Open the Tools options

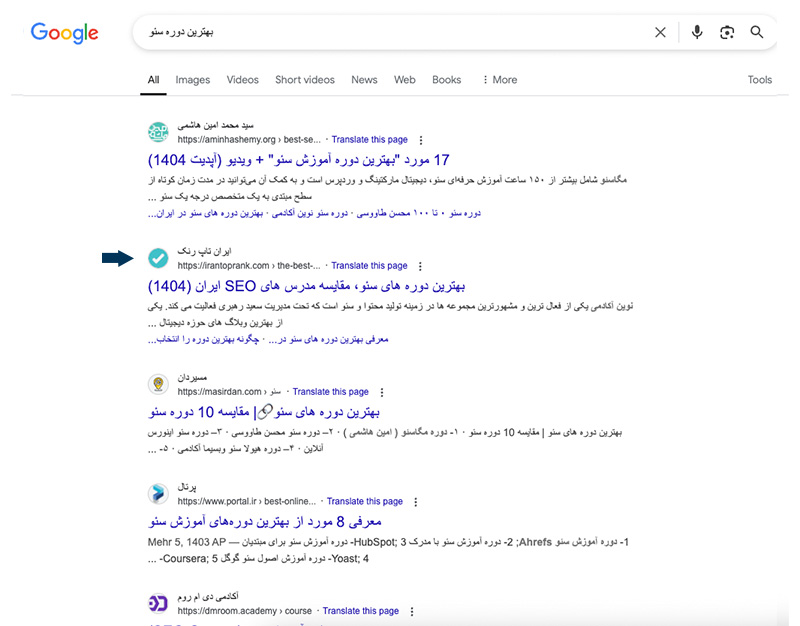(x=760, y=80)
